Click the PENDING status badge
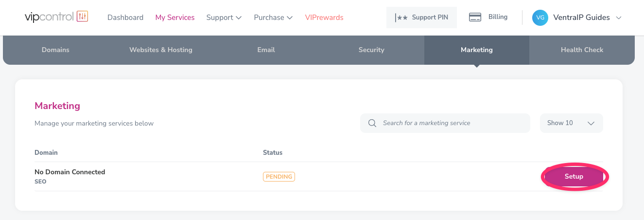 click(279, 177)
